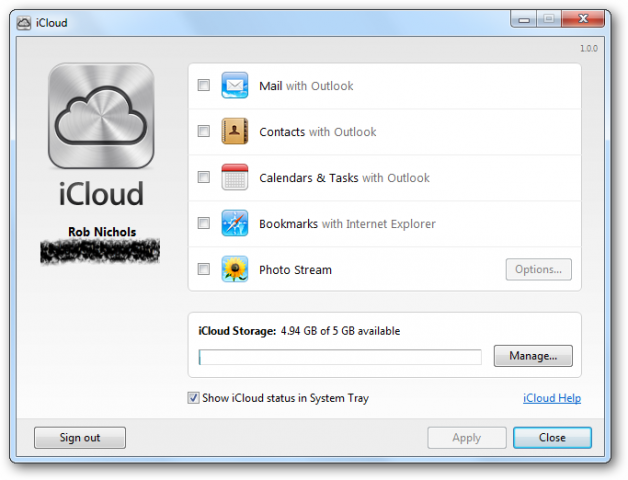Click the iCloud storage usage bar

[340, 357]
